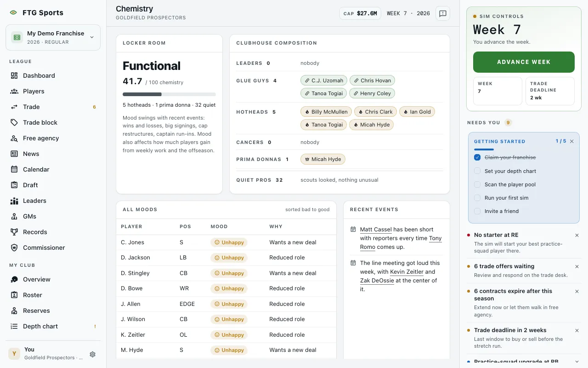The image size is (588, 368).
Task: Open the Trade arrows icon
Action: coord(14,107)
